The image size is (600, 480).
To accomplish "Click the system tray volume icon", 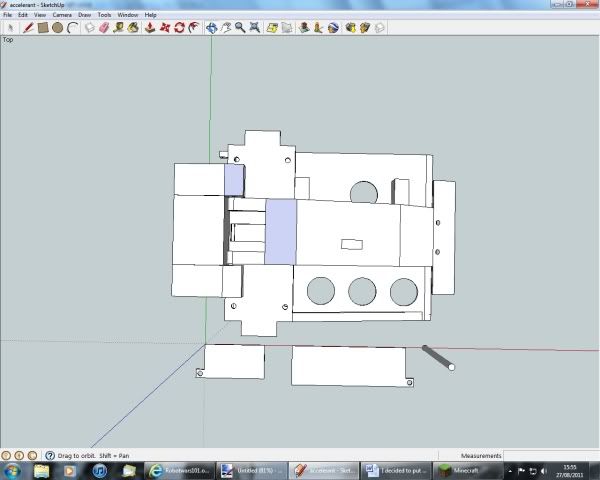I will (544, 471).
